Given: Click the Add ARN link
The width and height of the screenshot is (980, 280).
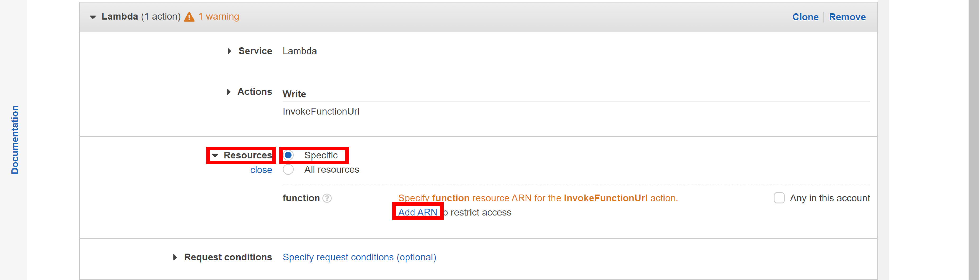Looking at the screenshot, I should pyautogui.click(x=417, y=212).
